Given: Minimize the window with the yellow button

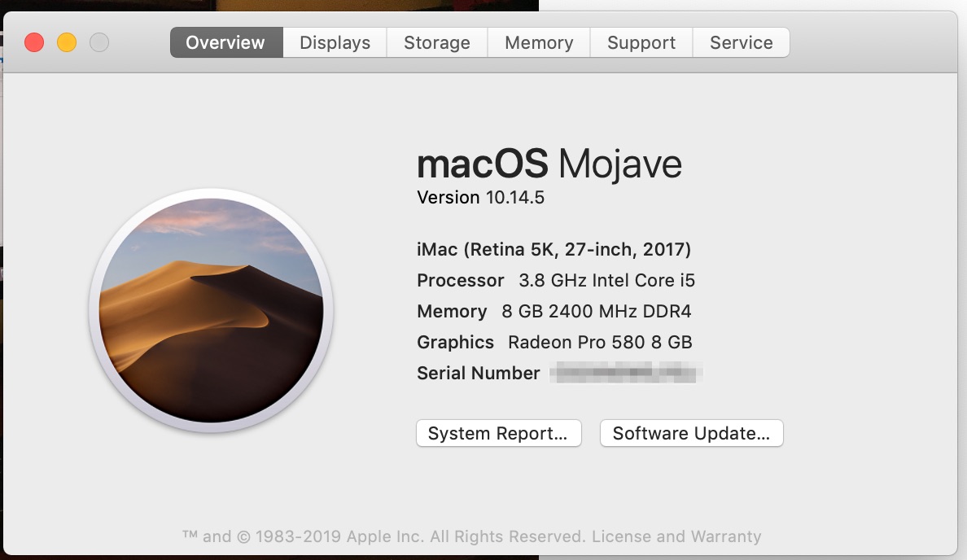Looking at the screenshot, I should tap(67, 42).
